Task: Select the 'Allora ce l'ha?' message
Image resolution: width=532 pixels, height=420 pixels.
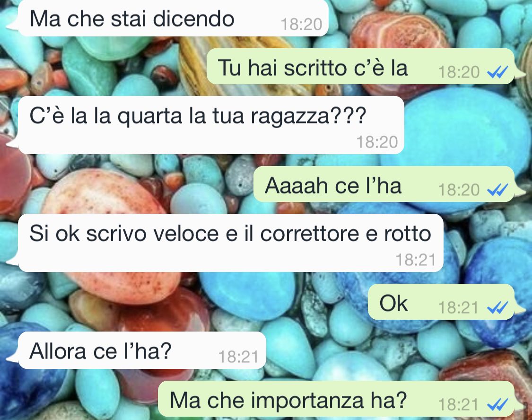Action: pyautogui.click(x=142, y=350)
